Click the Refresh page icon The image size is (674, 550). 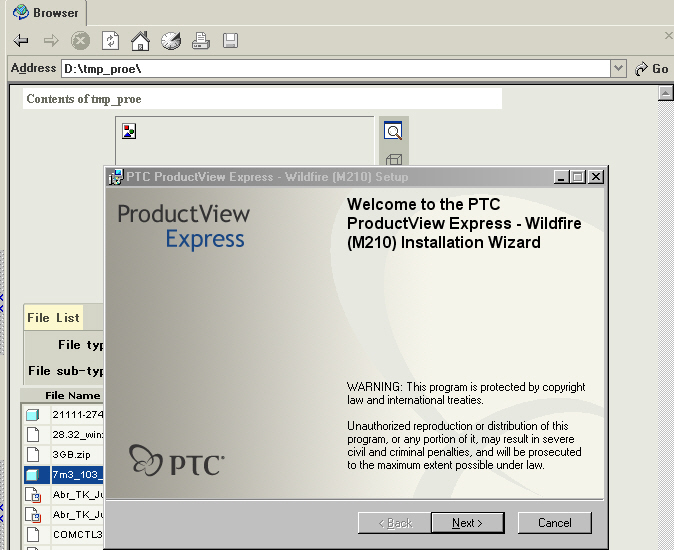[x=110, y=41]
